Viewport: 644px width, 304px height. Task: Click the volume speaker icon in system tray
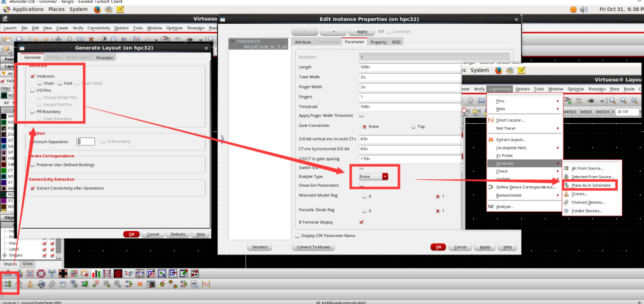click(584, 9)
